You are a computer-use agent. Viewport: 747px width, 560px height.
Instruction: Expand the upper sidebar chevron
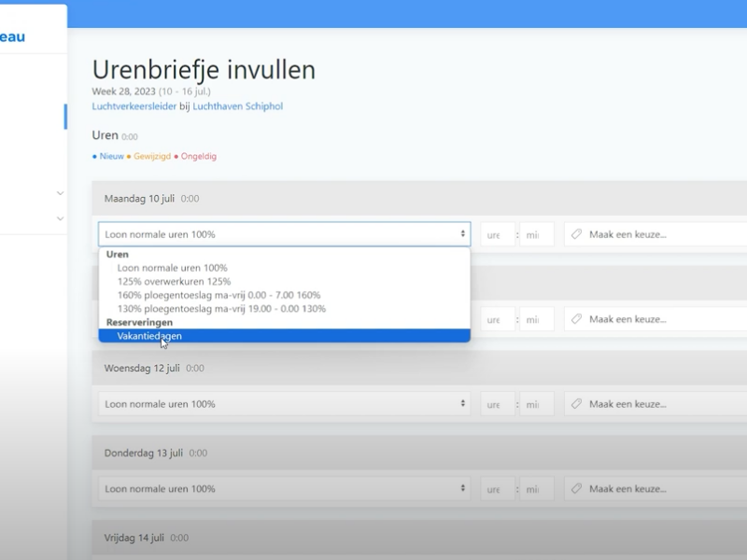coord(60,194)
